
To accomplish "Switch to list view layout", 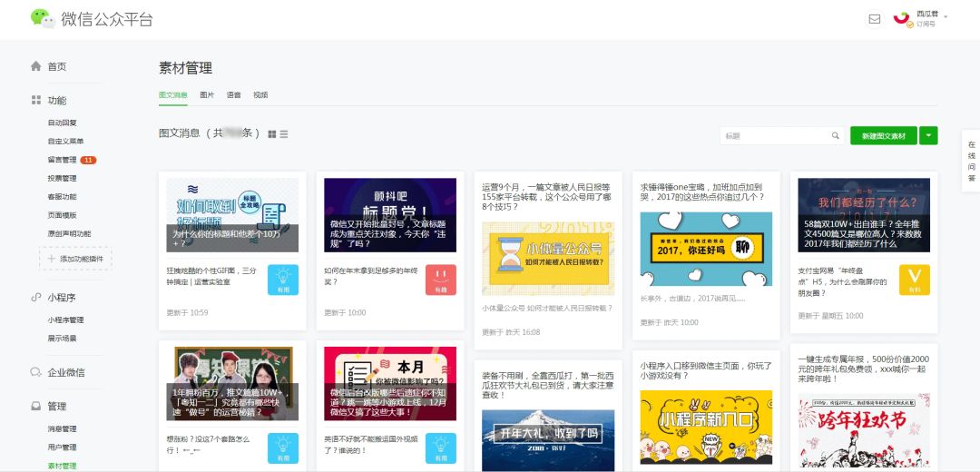I will pos(284,134).
